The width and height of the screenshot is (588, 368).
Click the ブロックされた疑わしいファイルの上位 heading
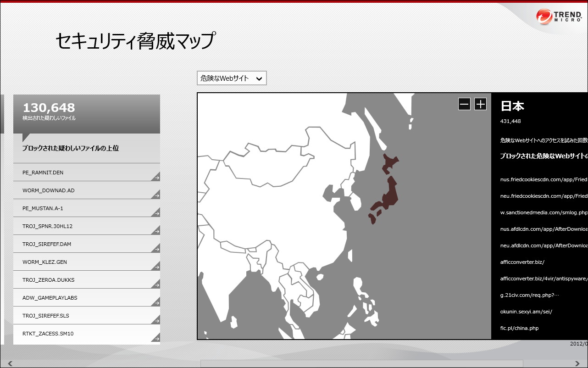[71, 148]
